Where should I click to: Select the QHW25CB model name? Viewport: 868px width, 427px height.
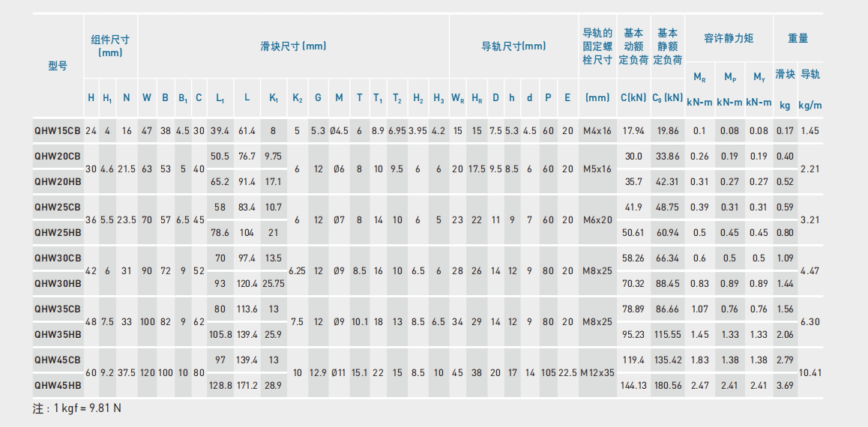point(58,208)
